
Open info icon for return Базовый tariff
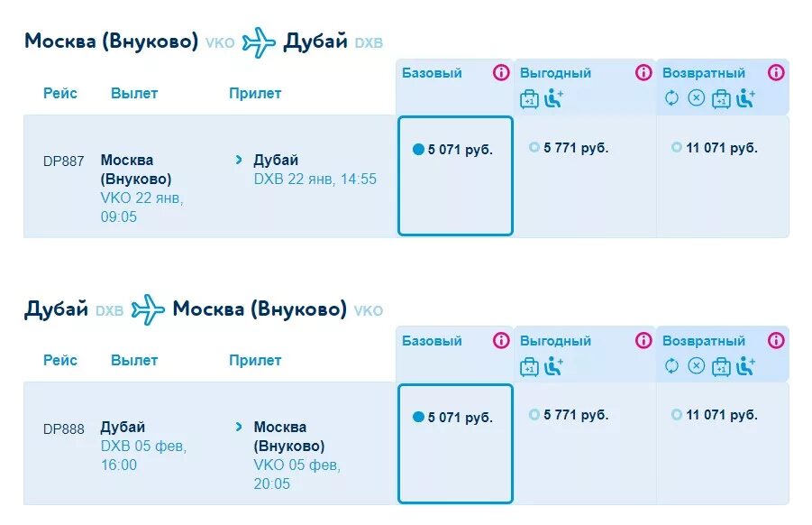[x=501, y=340]
